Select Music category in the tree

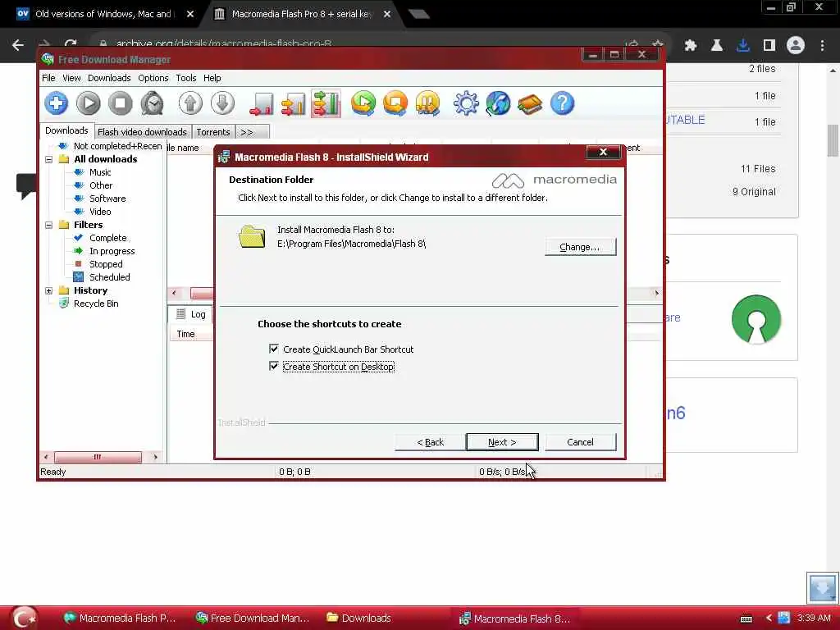click(x=100, y=172)
